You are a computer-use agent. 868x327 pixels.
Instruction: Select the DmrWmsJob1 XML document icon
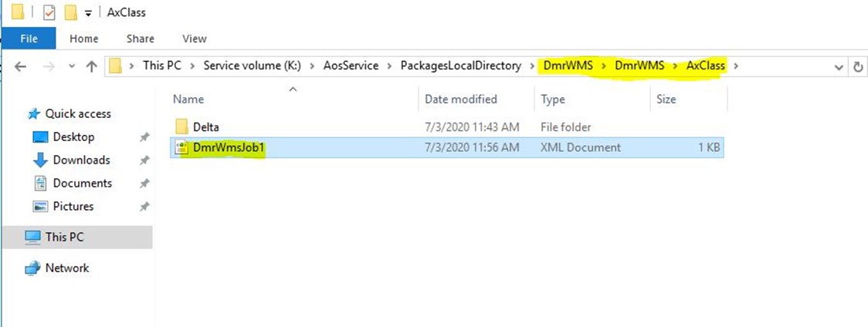pos(182,148)
